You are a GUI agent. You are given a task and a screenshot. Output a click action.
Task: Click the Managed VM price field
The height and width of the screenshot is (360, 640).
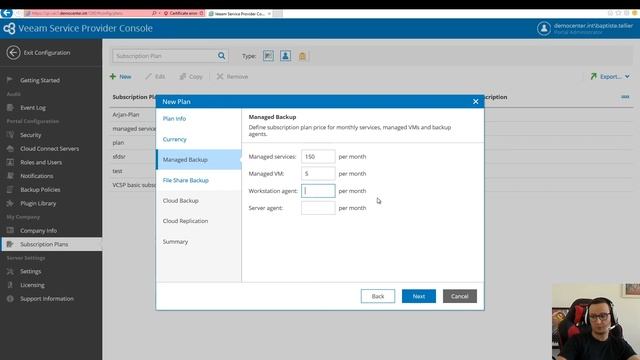point(318,173)
